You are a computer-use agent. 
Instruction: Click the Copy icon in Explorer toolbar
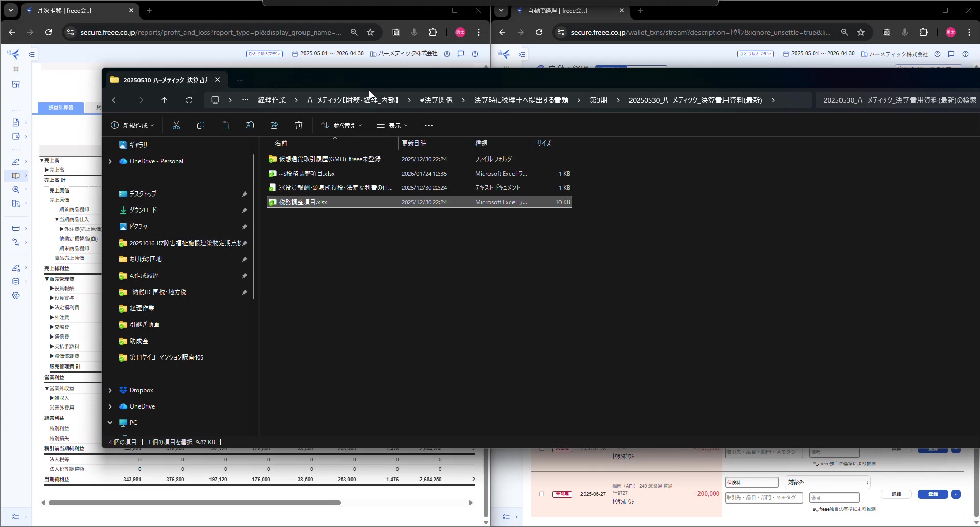[x=201, y=125]
